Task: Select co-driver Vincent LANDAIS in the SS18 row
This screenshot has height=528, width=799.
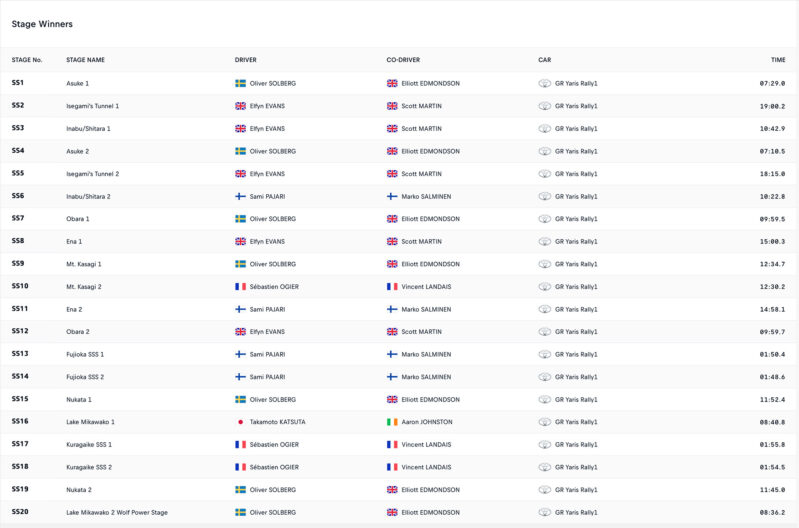Action: 427,467
